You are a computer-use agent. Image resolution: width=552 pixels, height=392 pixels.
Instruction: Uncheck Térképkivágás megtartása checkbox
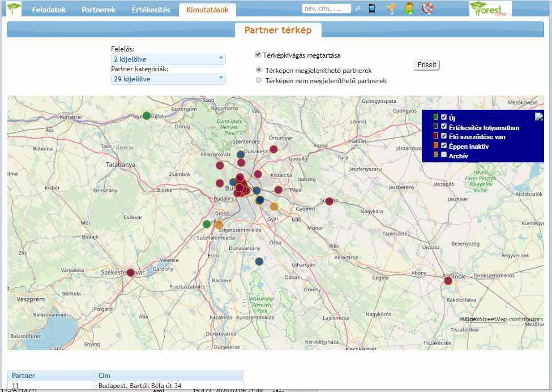tap(258, 55)
